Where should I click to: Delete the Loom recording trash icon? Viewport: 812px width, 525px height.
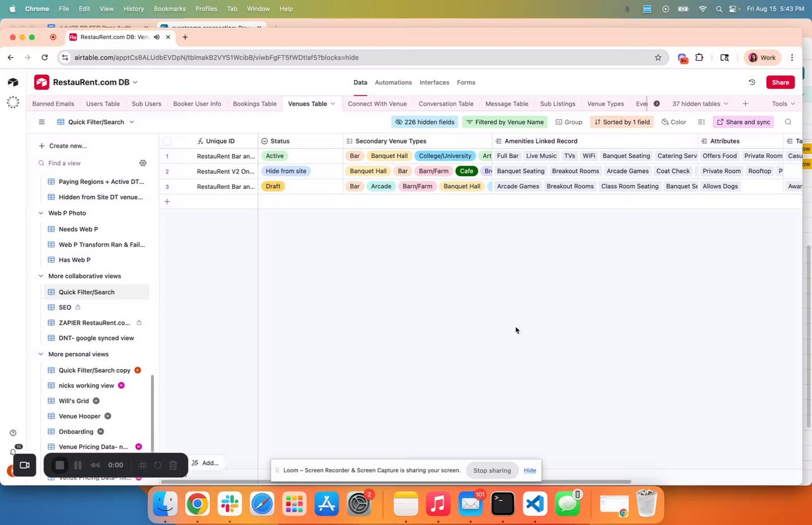(x=173, y=465)
